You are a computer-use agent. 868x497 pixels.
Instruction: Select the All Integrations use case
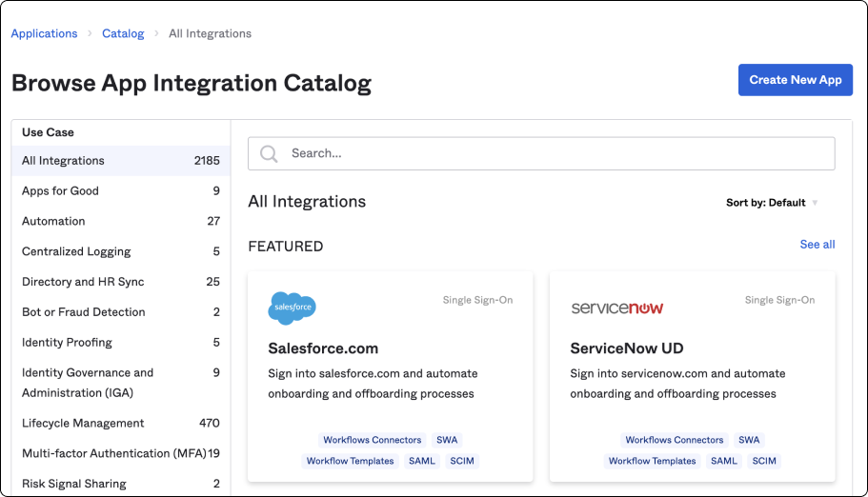[63, 161]
